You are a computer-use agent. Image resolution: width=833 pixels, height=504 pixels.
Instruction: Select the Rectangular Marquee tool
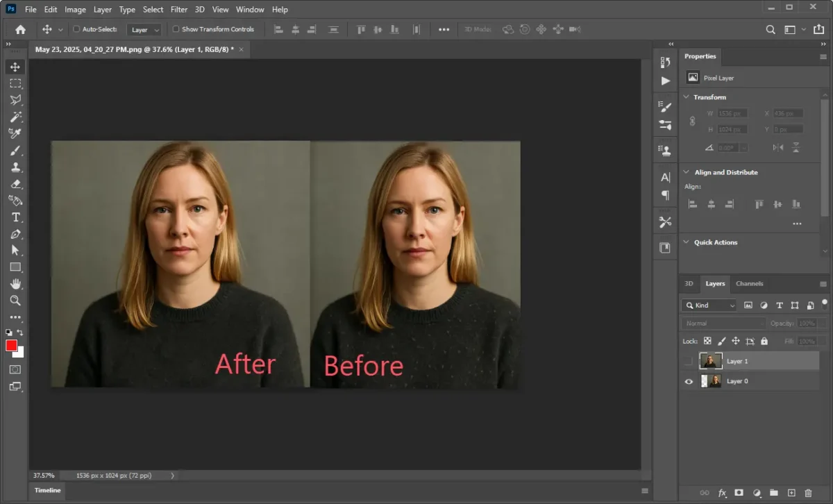tap(15, 83)
